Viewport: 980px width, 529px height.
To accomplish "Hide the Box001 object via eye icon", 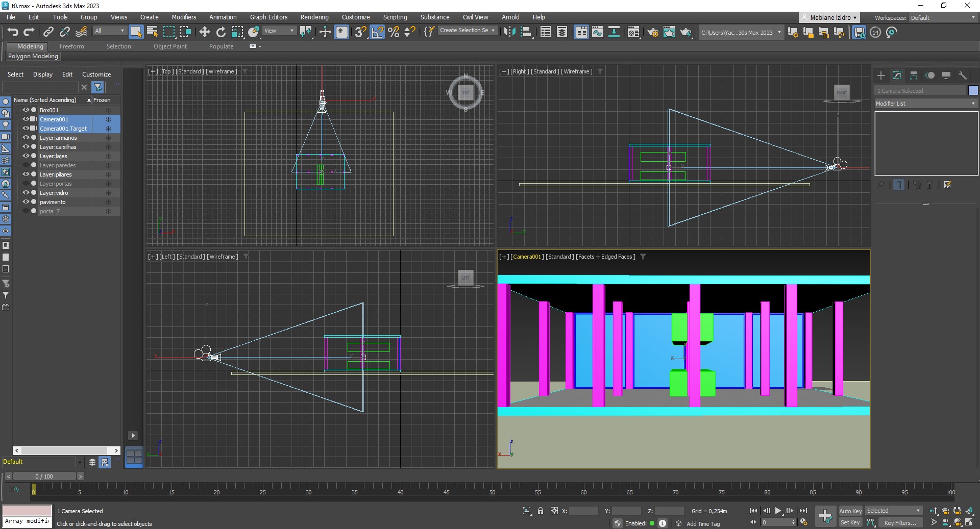I will (26, 110).
